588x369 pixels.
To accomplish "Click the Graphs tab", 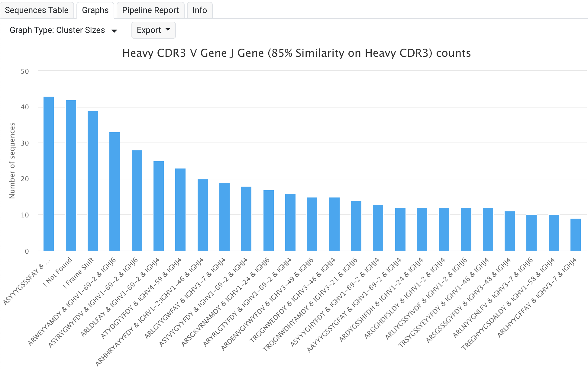I will click(95, 10).
